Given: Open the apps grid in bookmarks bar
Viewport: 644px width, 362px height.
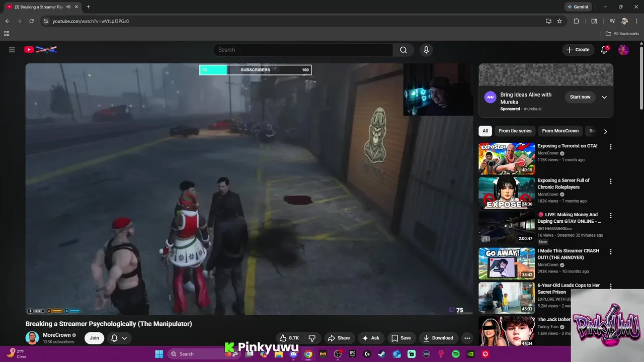Looking at the screenshot, I should click(x=7, y=34).
